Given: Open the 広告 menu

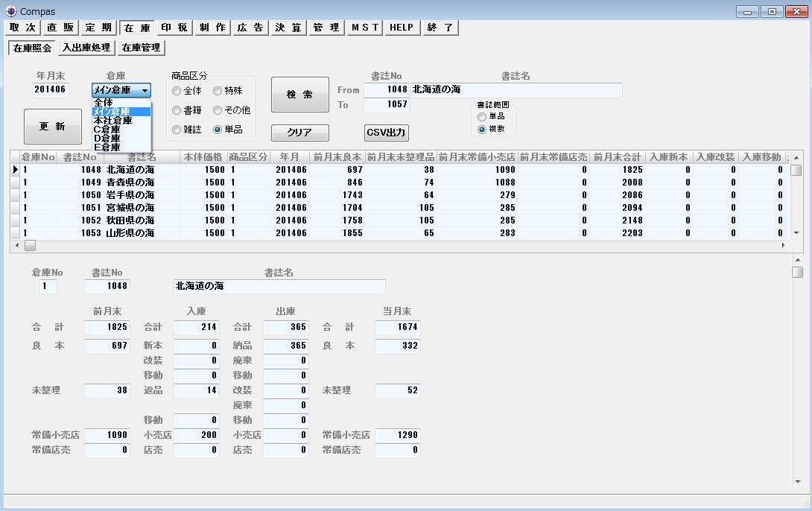Looking at the screenshot, I should click(x=250, y=28).
